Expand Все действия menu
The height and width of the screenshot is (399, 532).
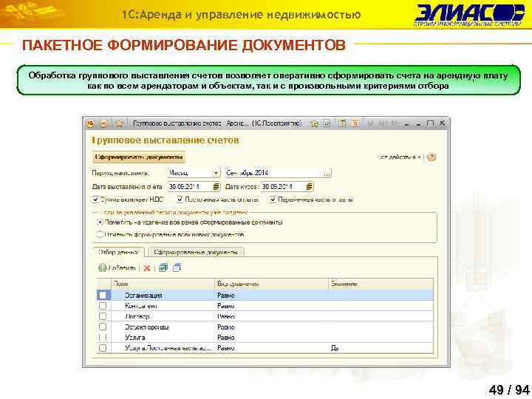399,157
